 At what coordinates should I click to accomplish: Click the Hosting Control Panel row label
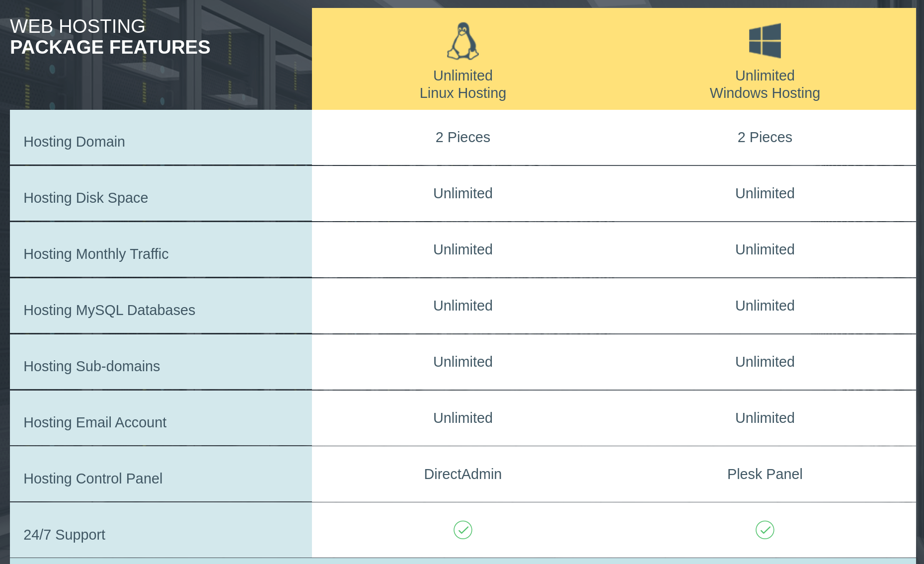pos(93,479)
